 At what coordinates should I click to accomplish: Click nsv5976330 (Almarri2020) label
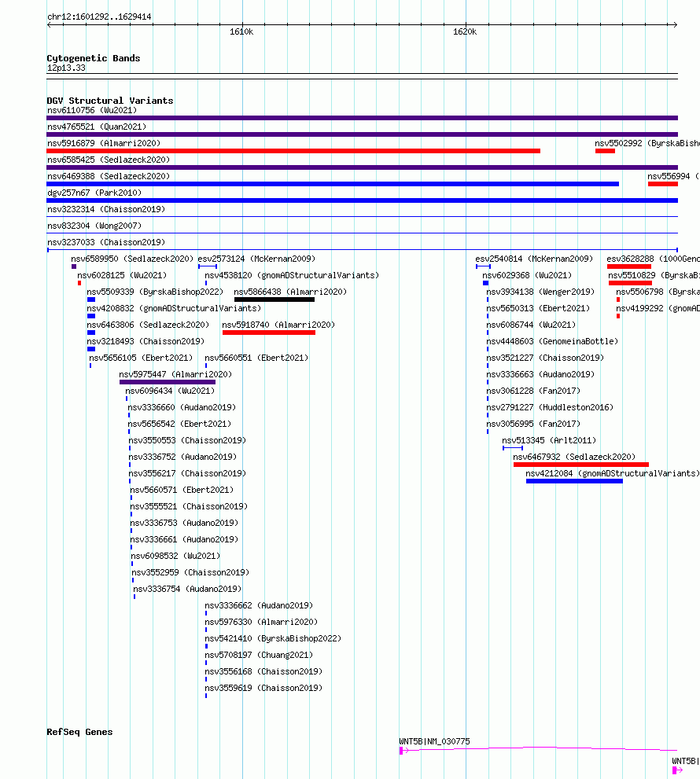coord(261,622)
